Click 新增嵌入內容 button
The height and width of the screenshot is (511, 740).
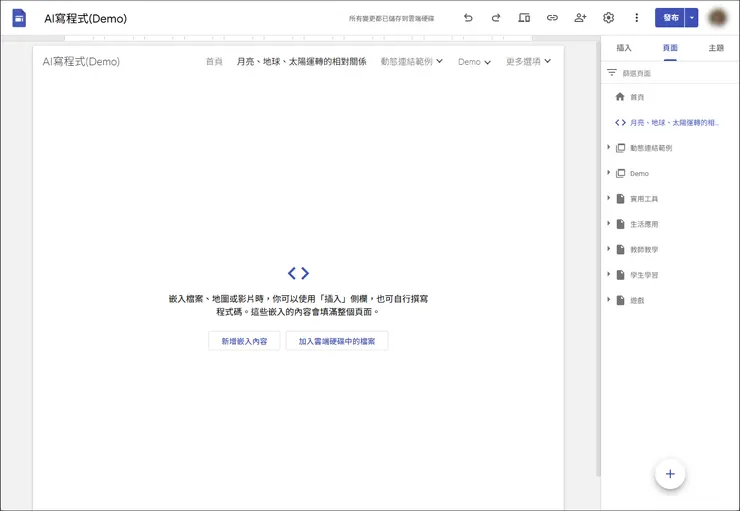pyautogui.click(x=244, y=341)
